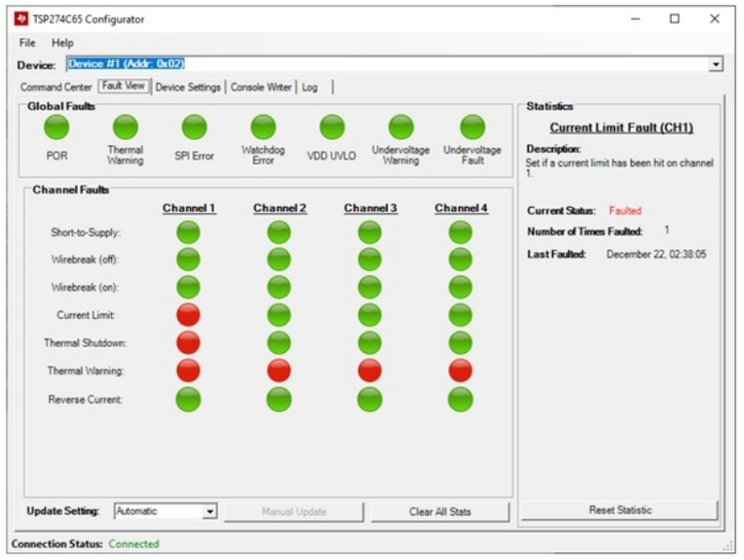Click red Channel 3 Thermal Warning indicator
Image resolution: width=744 pixels, height=560 pixels.
(370, 370)
